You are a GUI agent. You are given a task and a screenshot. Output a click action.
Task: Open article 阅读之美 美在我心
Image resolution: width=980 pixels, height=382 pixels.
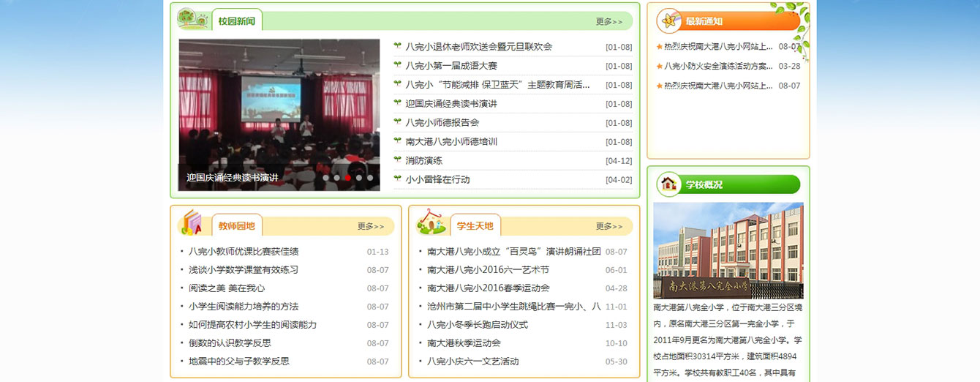[x=227, y=288]
